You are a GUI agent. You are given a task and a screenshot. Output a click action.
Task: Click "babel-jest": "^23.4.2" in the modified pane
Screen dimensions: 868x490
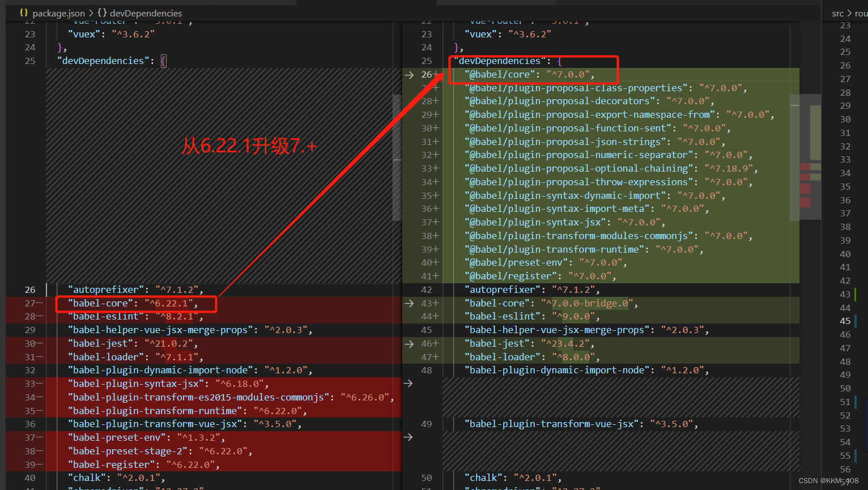[x=530, y=343]
